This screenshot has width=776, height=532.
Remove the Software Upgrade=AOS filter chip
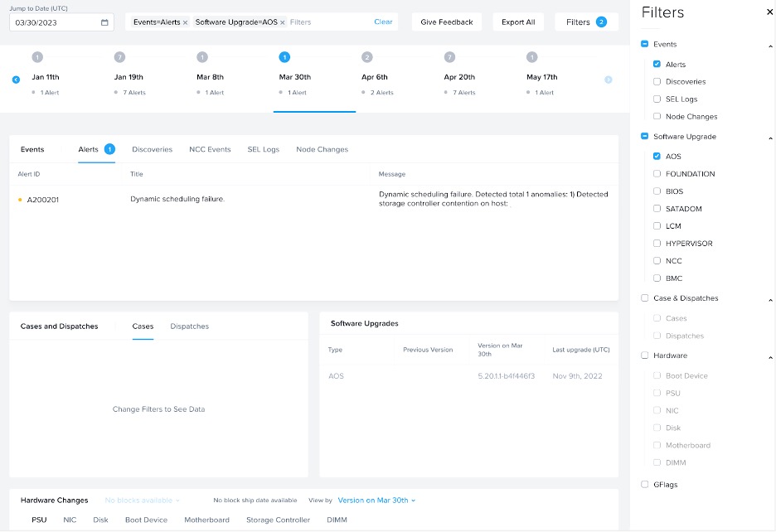point(283,22)
